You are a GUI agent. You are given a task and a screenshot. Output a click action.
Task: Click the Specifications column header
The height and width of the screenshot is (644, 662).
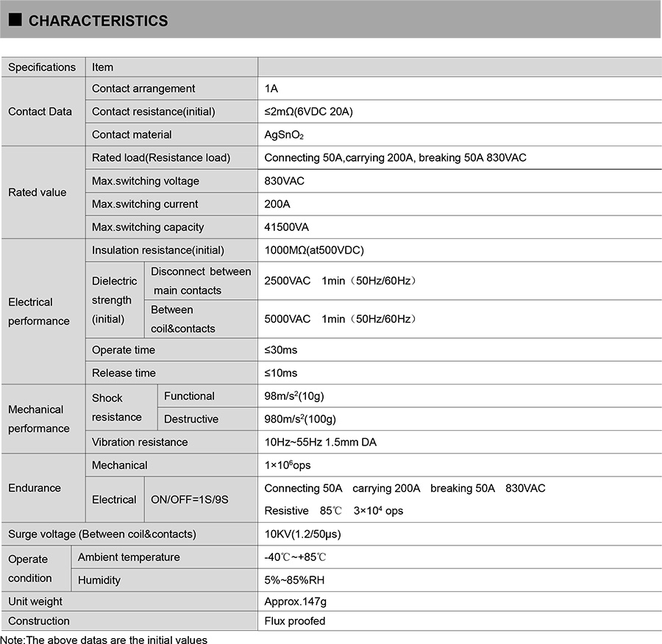tap(42, 67)
